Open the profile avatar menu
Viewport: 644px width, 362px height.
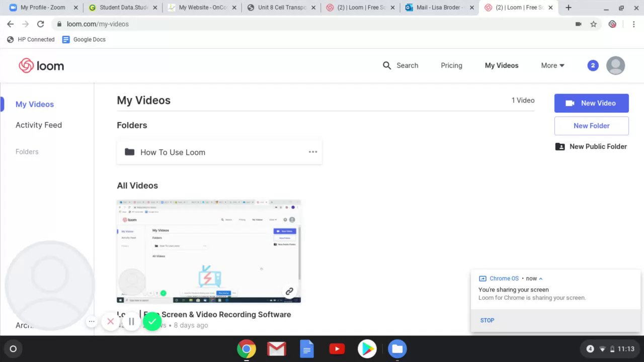(x=615, y=65)
